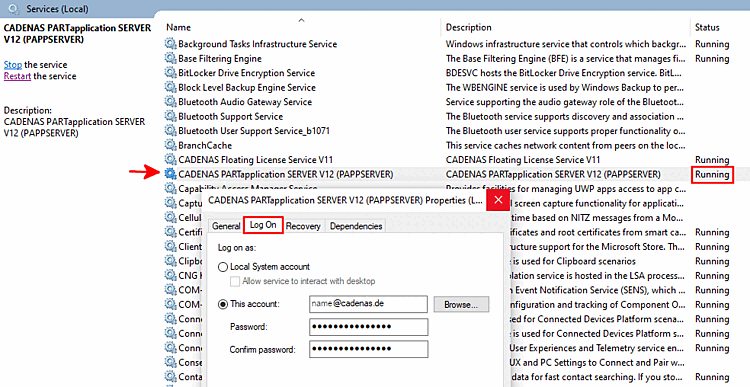
Task: Select the Bluetooth Audio Gateway Service icon
Action: tap(170, 102)
